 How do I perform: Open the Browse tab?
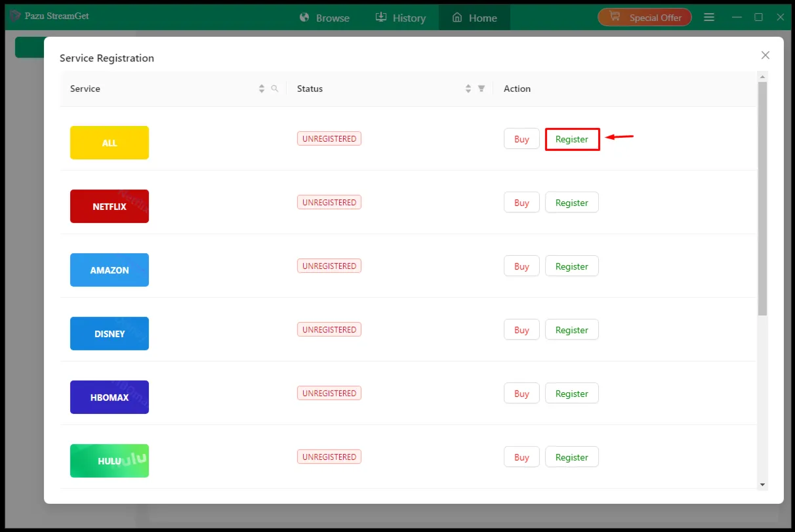click(324, 18)
